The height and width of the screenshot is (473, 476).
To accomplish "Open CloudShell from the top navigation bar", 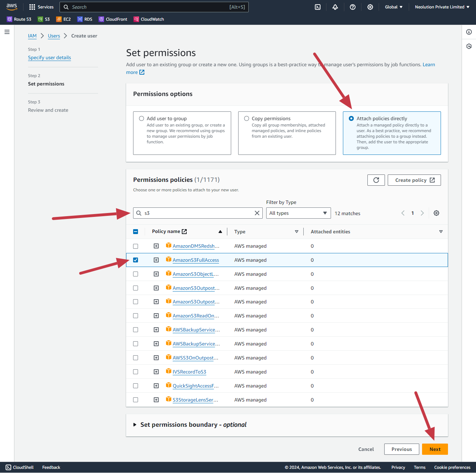I will pyautogui.click(x=318, y=7).
